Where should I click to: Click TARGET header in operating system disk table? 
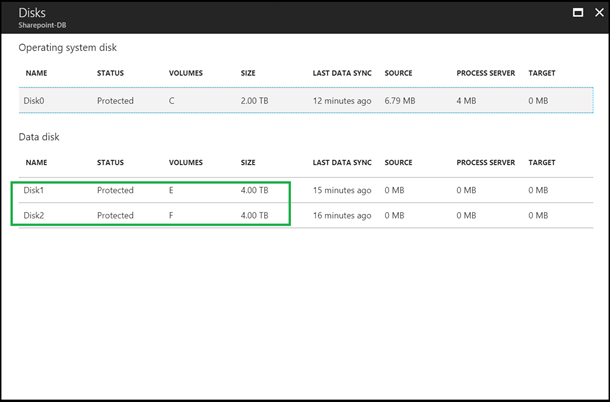click(542, 73)
